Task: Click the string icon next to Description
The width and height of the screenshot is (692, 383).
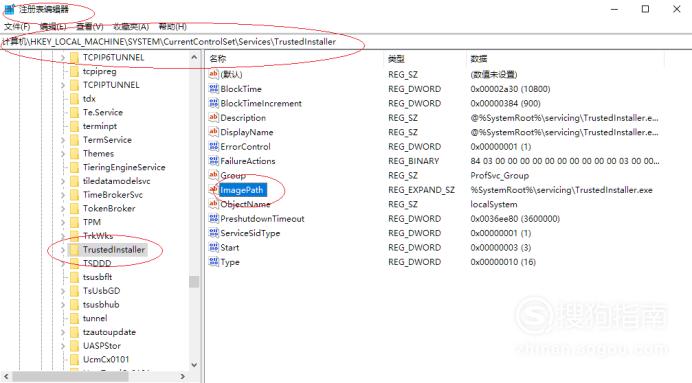Action: [x=214, y=117]
